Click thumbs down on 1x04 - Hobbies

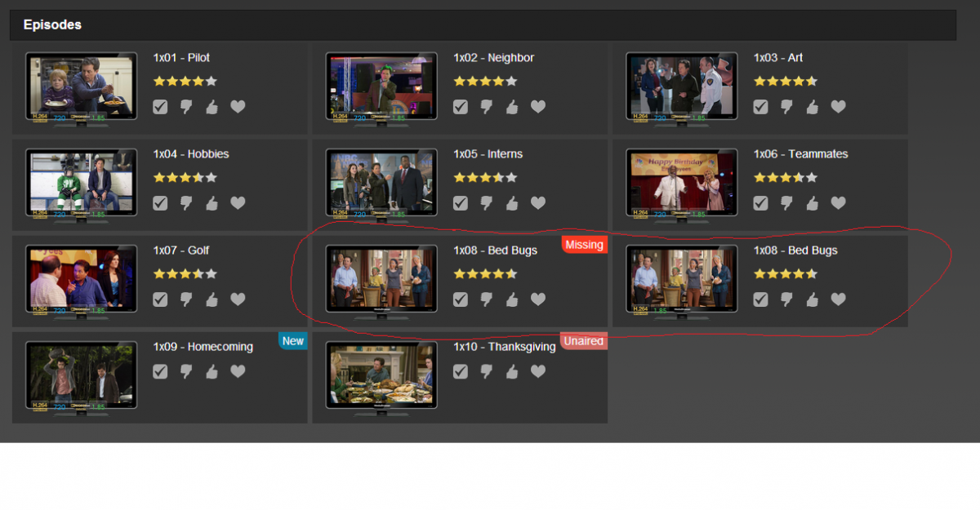click(x=186, y=203)
